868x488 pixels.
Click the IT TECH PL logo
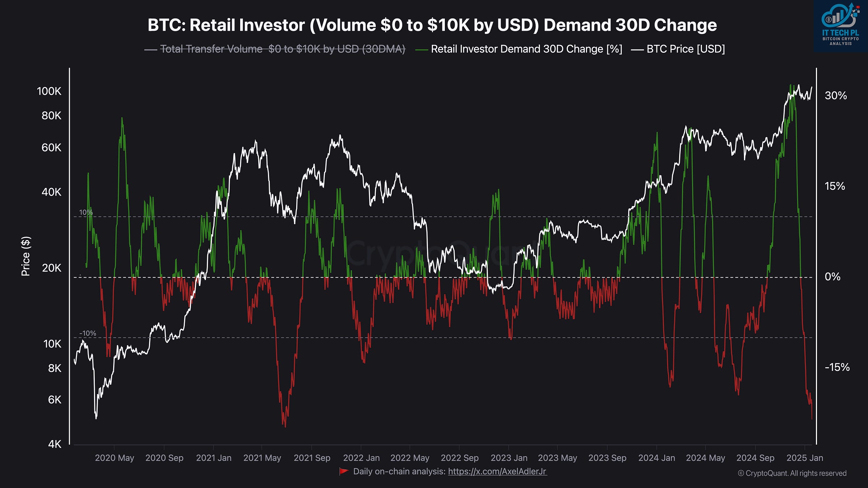click(841, 25)
